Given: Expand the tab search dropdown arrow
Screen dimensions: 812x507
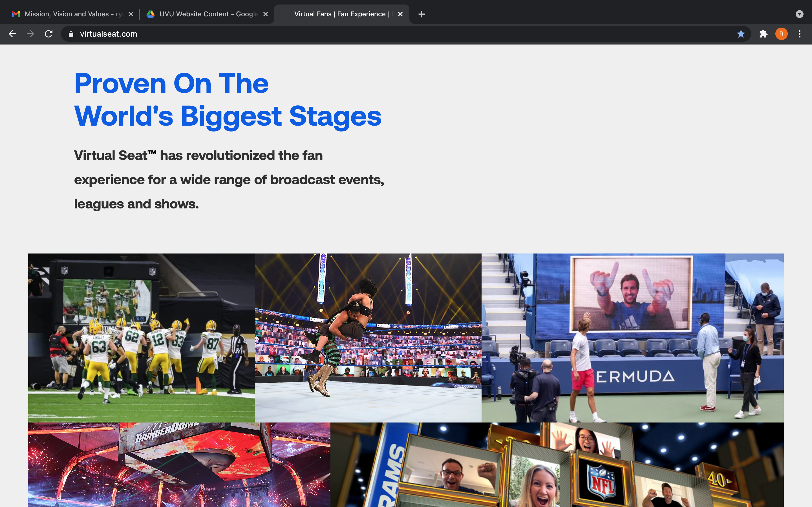Looking at the screenshot, I should pos(799,14).
